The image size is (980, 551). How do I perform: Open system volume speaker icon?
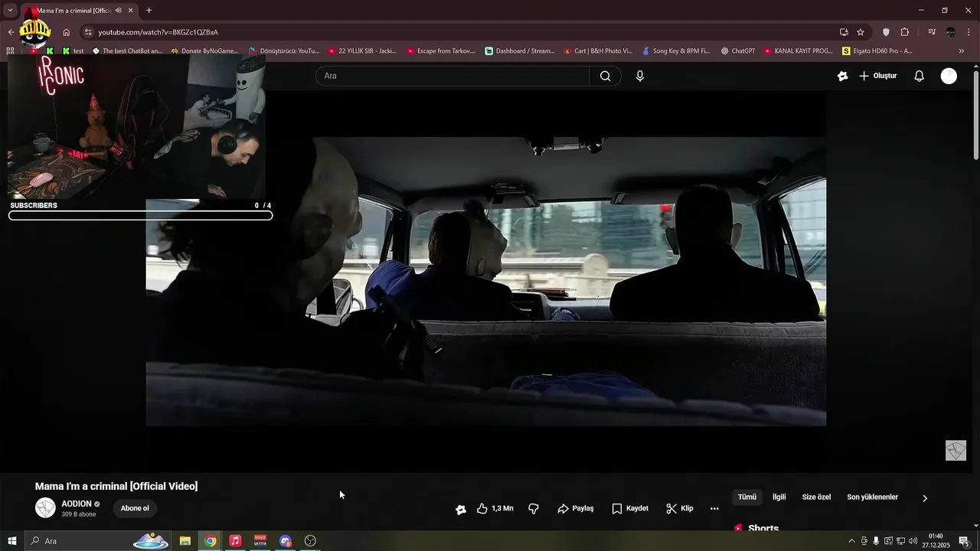point(913,541)
